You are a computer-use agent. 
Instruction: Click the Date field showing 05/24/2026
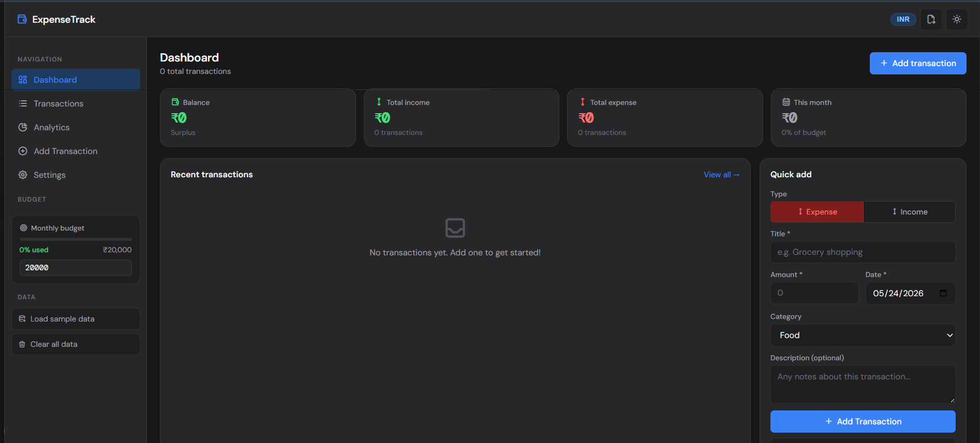click(x=910, y=293)
